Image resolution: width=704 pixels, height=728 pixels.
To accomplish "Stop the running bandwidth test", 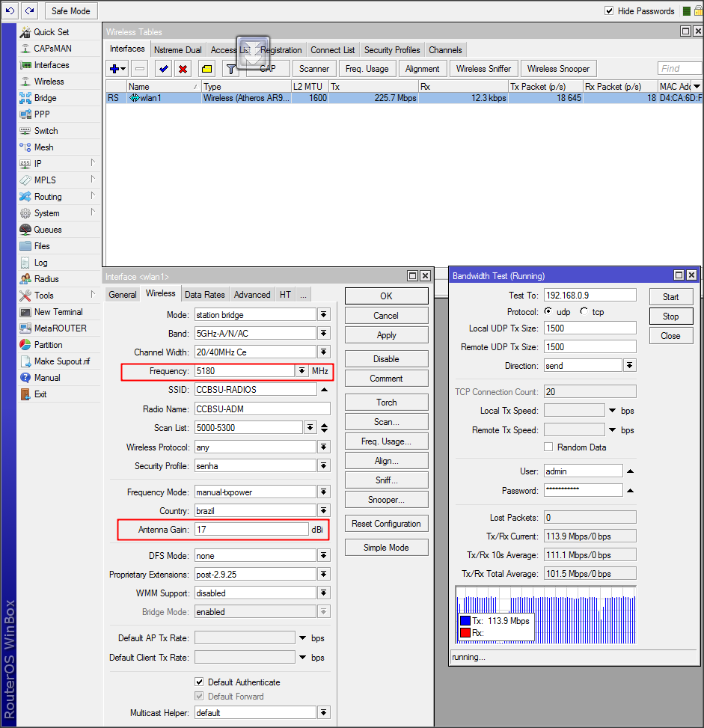I will coord(670,316).
